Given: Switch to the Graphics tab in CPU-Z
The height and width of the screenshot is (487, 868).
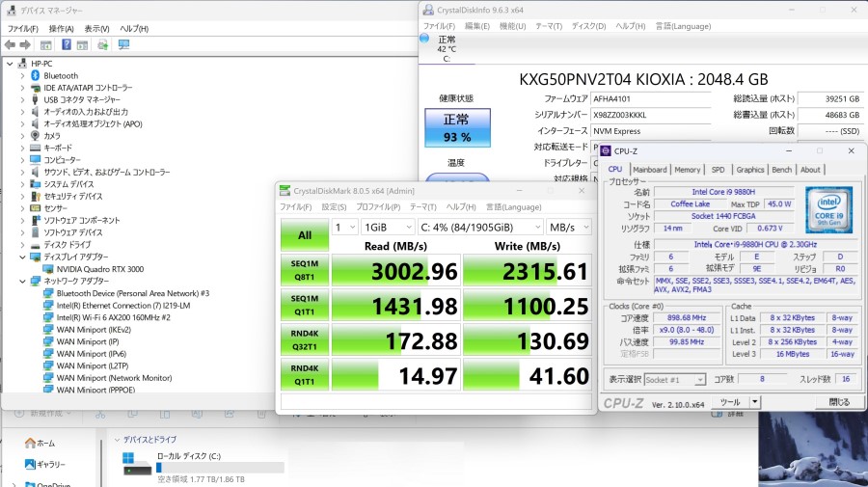Looking at the screenshot, I should coord(750,170).
